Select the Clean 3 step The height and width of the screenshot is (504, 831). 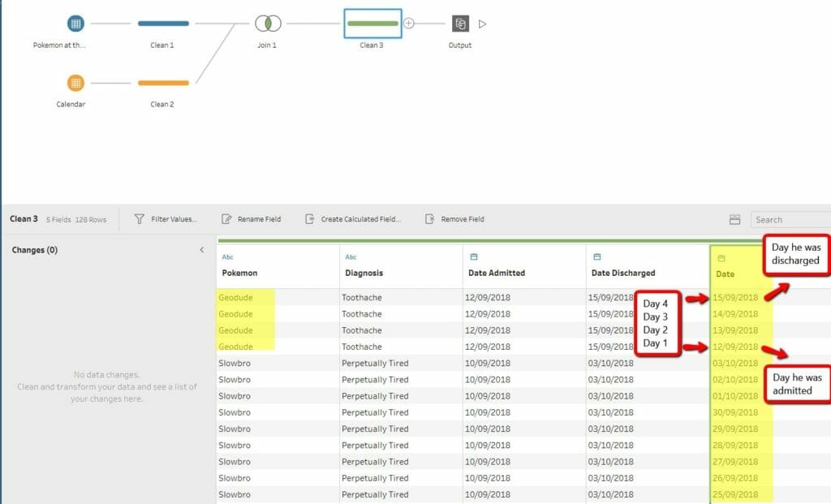(372, 24)
